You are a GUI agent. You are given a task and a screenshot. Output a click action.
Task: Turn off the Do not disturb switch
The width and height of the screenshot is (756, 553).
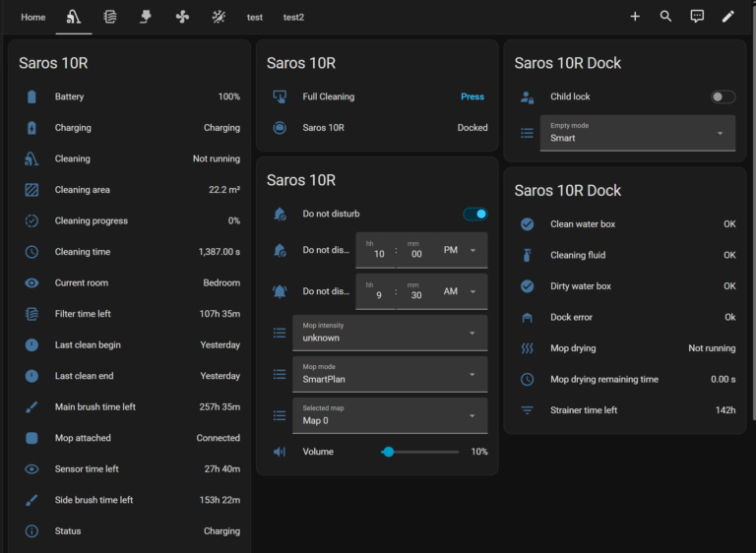point(475,215)
